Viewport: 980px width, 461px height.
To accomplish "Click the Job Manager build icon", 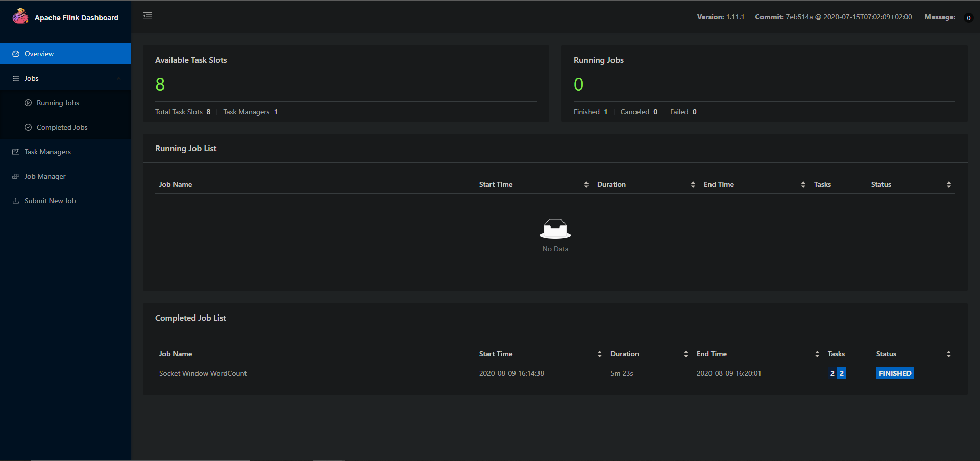I will [x=16, y=176].
